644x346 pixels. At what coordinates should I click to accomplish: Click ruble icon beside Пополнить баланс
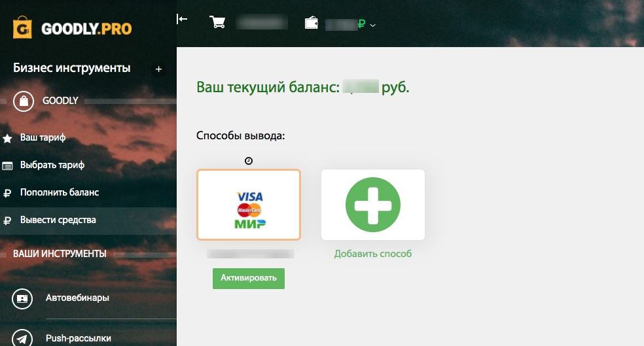pos(7,194)
